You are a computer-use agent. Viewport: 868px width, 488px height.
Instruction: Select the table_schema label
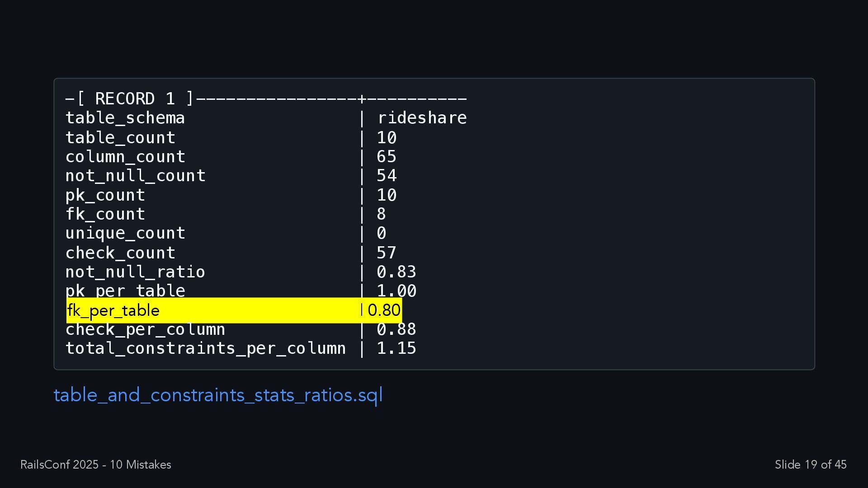(x=125, y=118)
